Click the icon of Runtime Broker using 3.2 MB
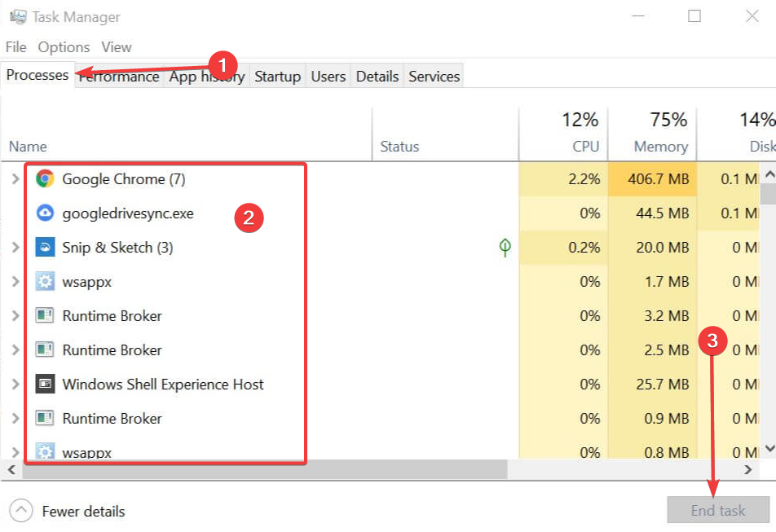 (45, 315)
